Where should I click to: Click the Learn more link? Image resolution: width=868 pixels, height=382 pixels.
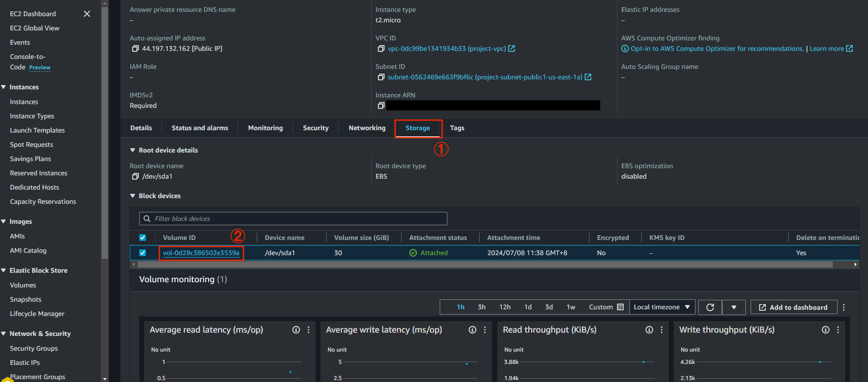[x=827, y=48]
